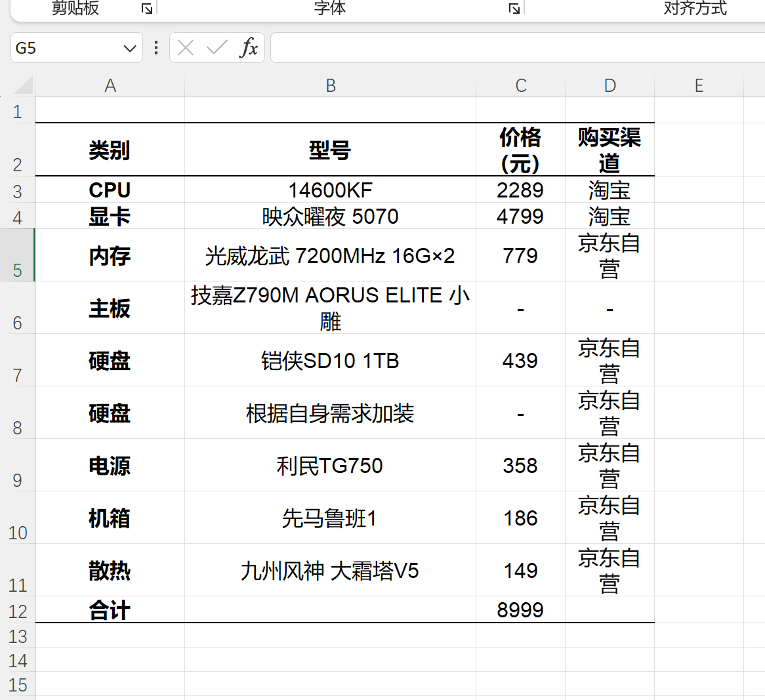This screenshot has width=765, height=700.
Task: Select the 机箱 category cell
Action: tap(110, 517)
